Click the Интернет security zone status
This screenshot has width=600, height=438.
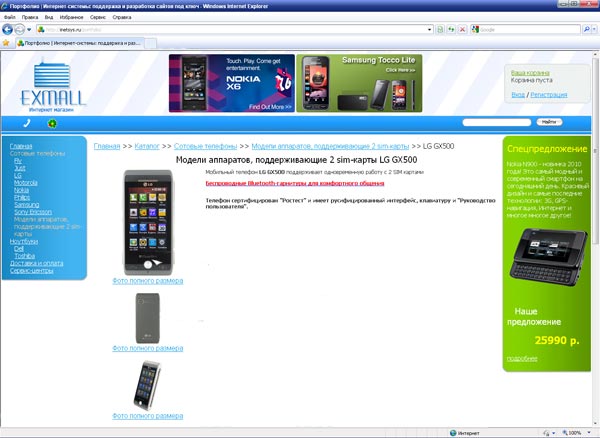click(x=465, y=433)
